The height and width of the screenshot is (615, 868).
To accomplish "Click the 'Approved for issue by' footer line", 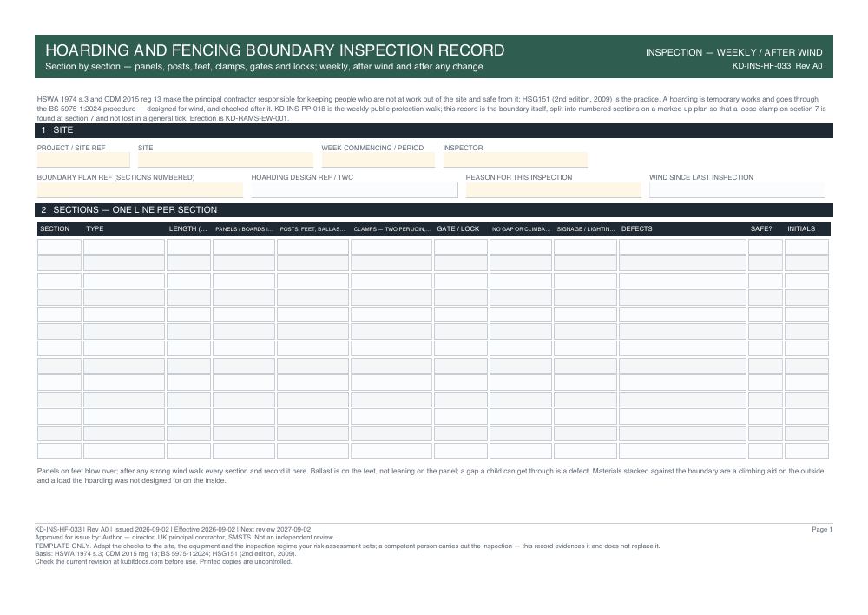I will 185,538.
